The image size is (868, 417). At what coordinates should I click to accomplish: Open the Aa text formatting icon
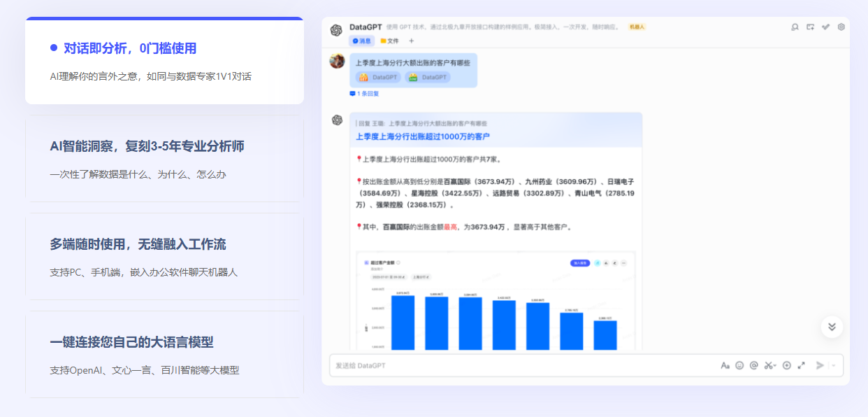click(725, 365)
